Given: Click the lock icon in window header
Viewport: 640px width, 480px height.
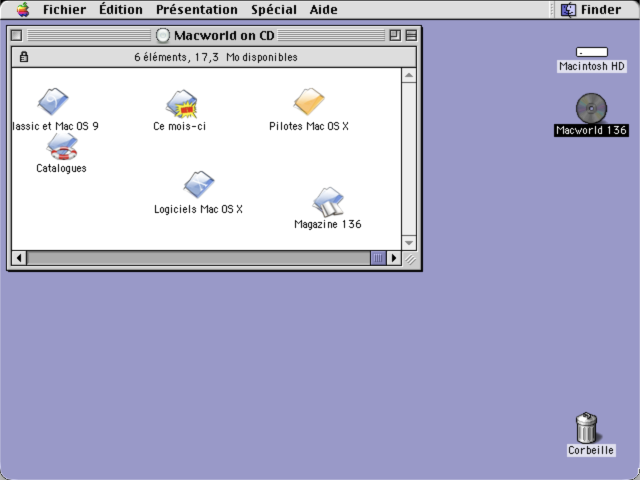Looking at the screenshot, I should 24,57.
